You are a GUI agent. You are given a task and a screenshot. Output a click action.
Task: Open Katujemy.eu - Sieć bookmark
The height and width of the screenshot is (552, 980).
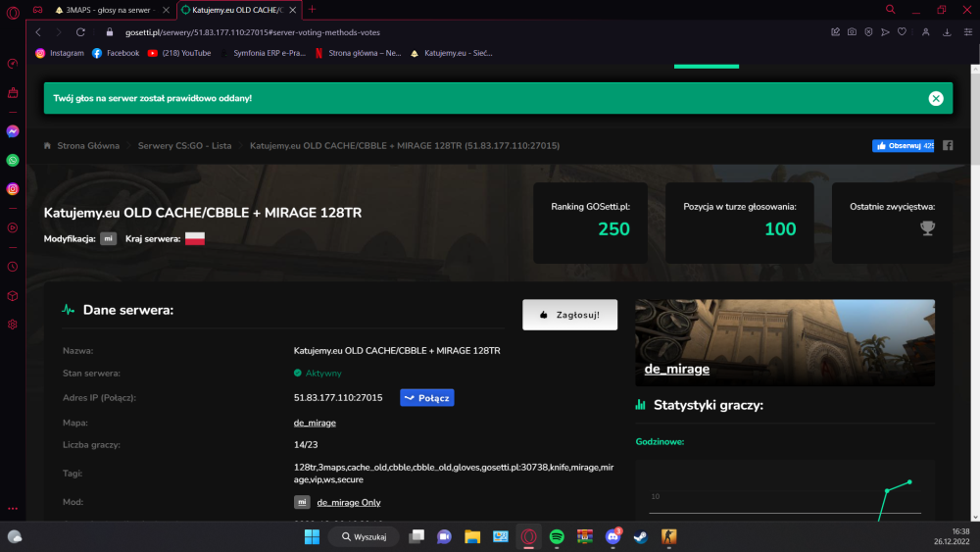tap(451, 53)
